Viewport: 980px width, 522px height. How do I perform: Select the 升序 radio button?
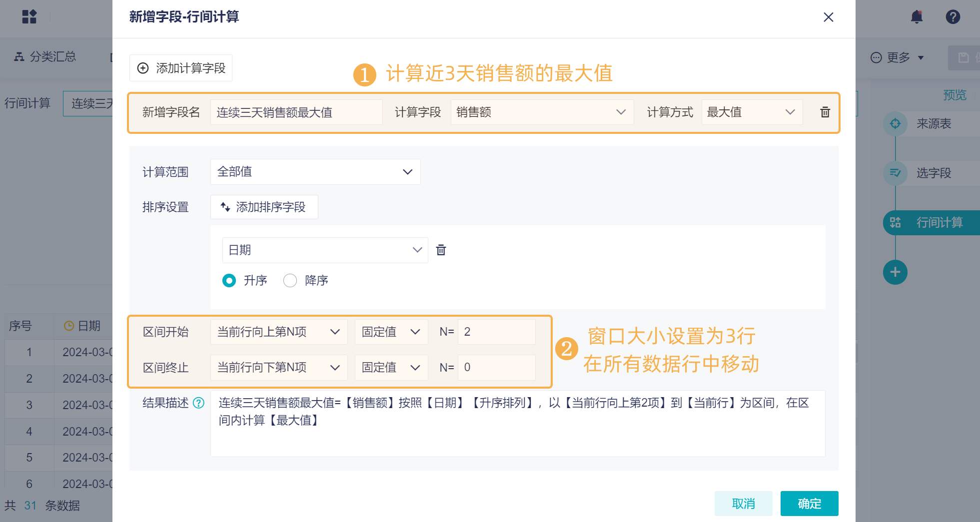(229, 281)
